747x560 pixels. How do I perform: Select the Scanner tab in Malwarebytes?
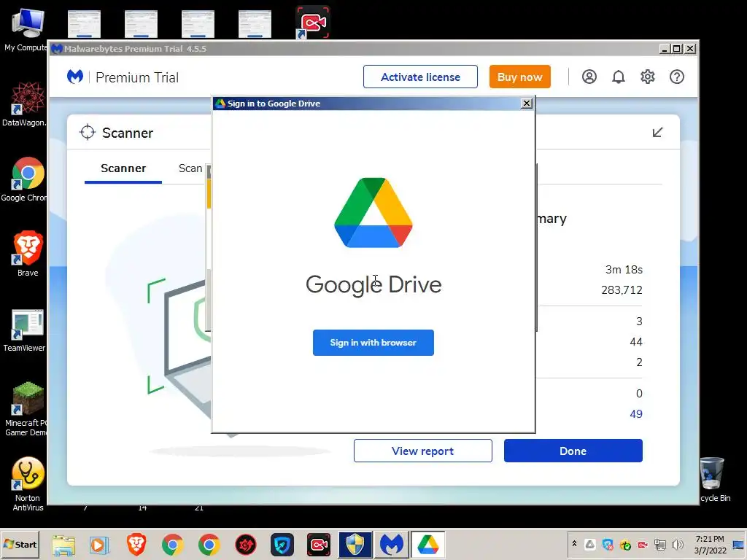(123, 168)
